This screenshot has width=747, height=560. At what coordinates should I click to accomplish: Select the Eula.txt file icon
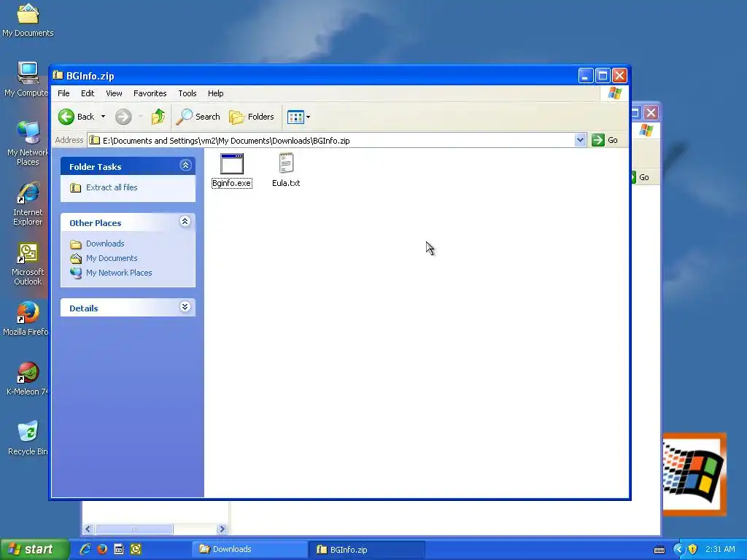pyautogui.click(x=286, y=163)
